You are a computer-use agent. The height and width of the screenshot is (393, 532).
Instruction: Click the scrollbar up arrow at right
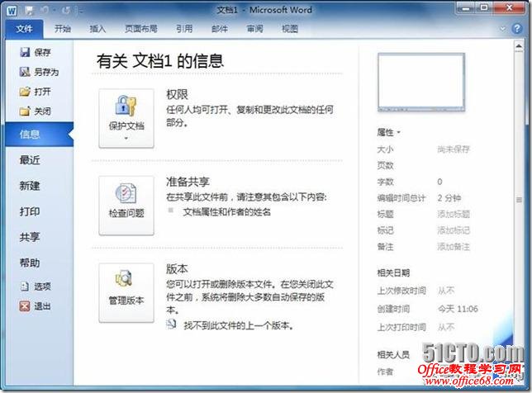click(x=519, y=46)
